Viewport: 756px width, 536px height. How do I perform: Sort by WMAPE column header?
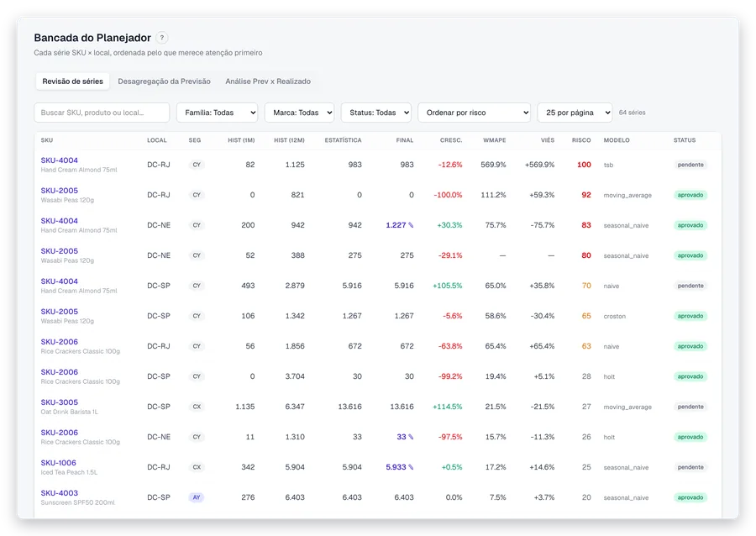494,140
